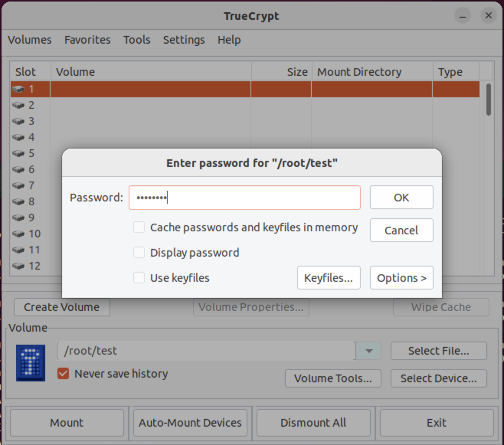
Task: Uncheck Never save history
Action: click(x=63, y=373)
